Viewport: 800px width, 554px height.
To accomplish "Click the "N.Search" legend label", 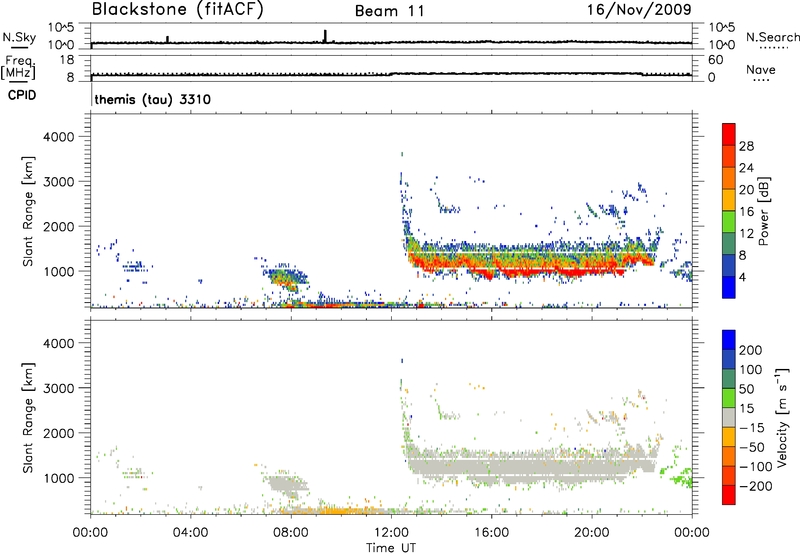I will 773,37.
